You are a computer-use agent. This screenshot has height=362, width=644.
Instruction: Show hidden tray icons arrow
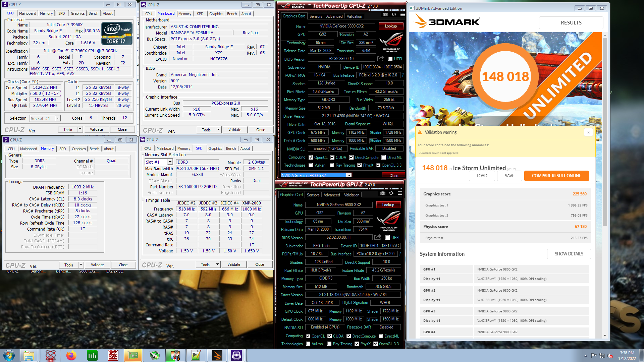click(x=586, y=356)
